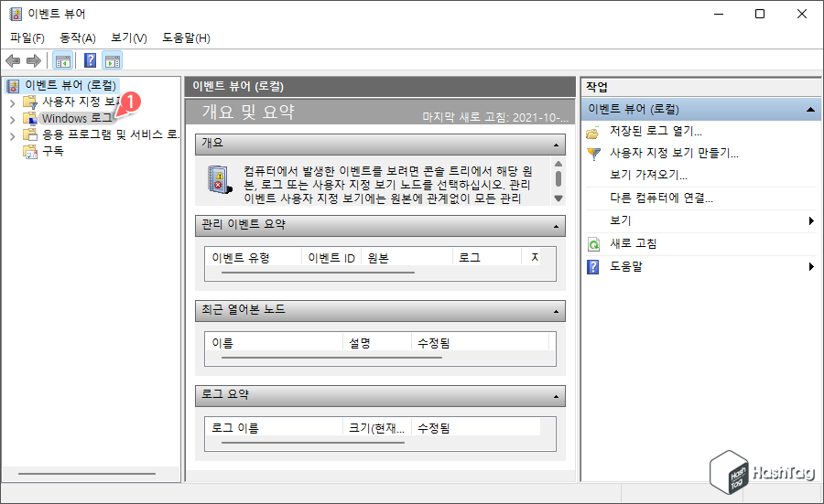Click the 이벤트 뷰어 title bar app icon
824x504 pixels.
(16, 14)
